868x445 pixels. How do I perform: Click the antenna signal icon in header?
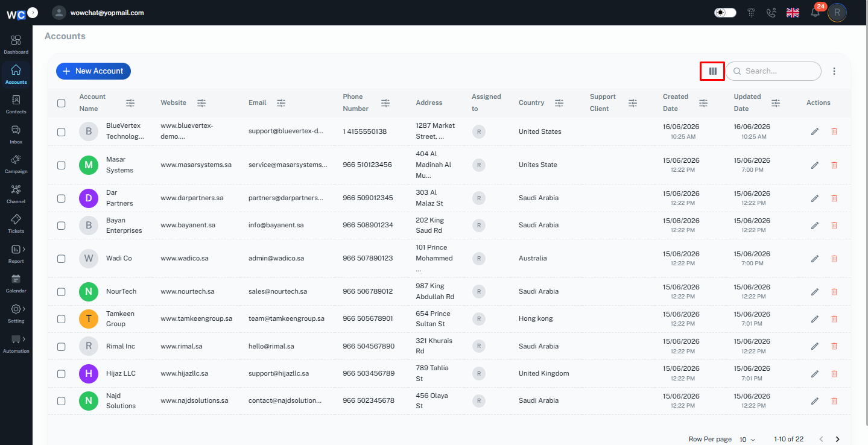[751, 13]
